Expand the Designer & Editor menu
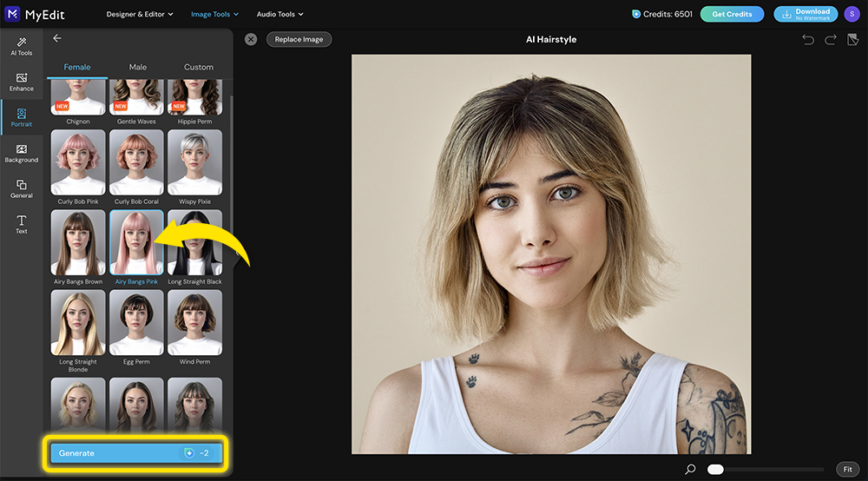This screenshot has width=868, height=481. click(x=140, y=15)
